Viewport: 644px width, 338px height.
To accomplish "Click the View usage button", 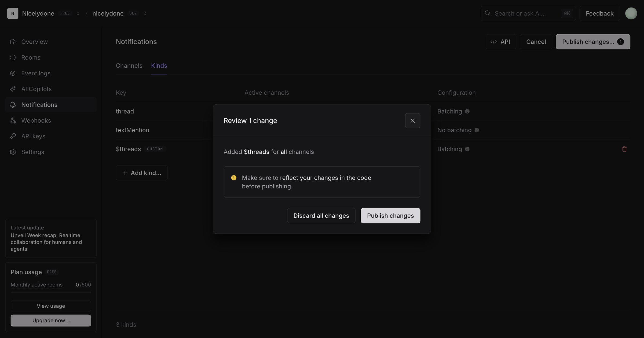I will pos(51,306).
